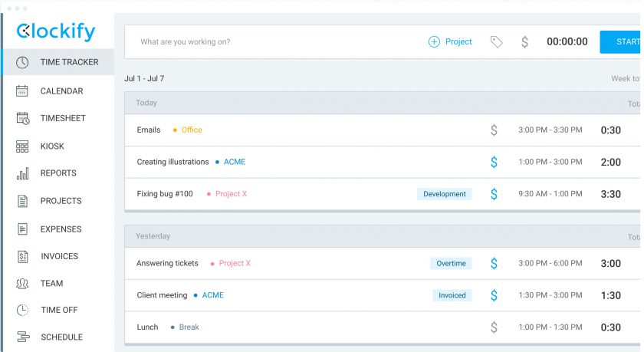
Task: Open the Calendar sidebar icon
Action: (x=22, y=90)
